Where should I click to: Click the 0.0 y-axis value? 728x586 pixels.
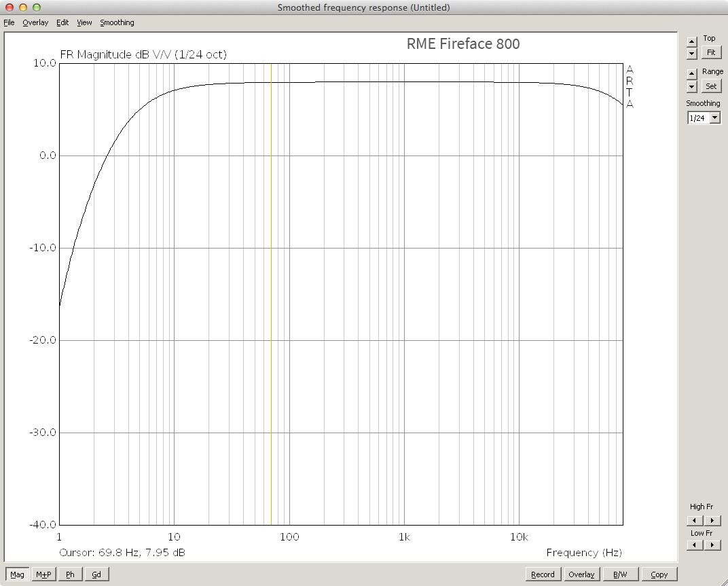[x=48, y=155]
